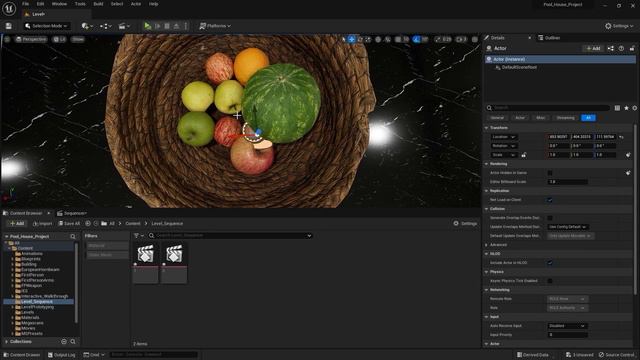Click the blueprint/hierarchy icon next to Add in Details
640x360 pixels.
[x=611, y=48]
